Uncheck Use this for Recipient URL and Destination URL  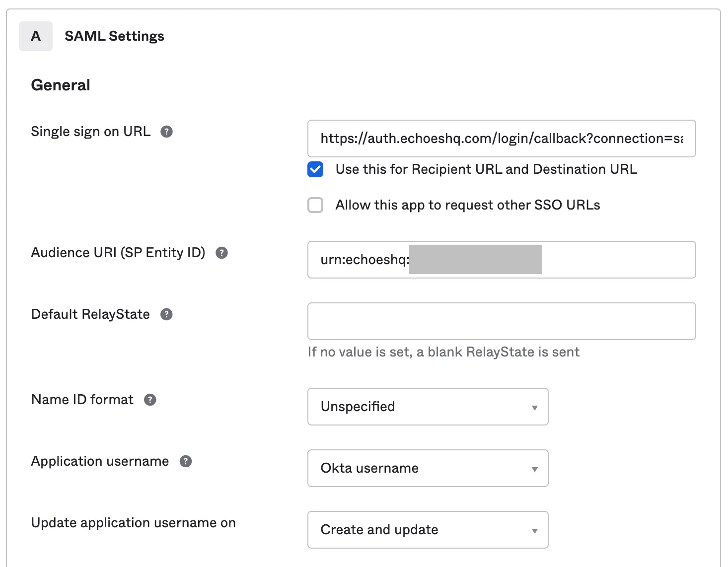[315, 169]
